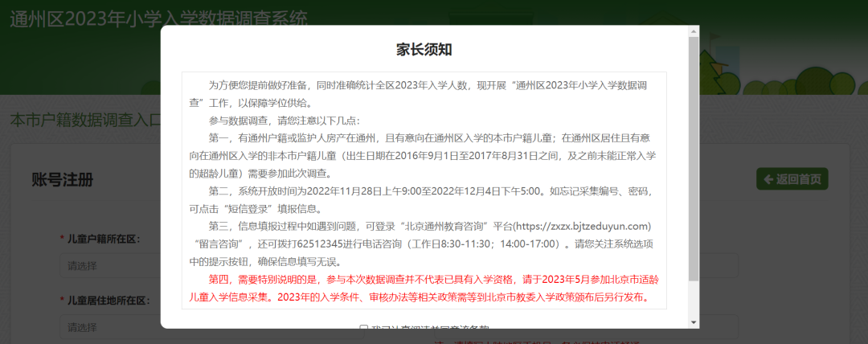Click the 通州区2023年小学入学数据调查系统 header title
This screenshot has width=868, height=344.
[158, 18]
